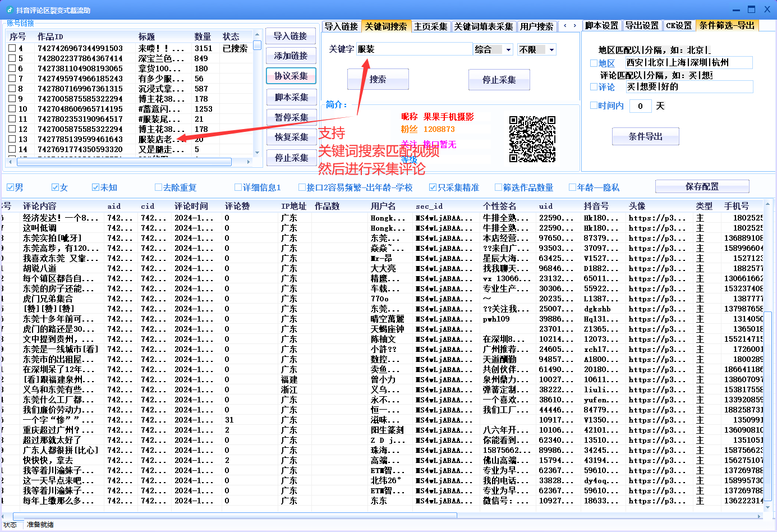Click the 协议采集 button
Viewport: 777px width, 532px height.
point(290,76)
